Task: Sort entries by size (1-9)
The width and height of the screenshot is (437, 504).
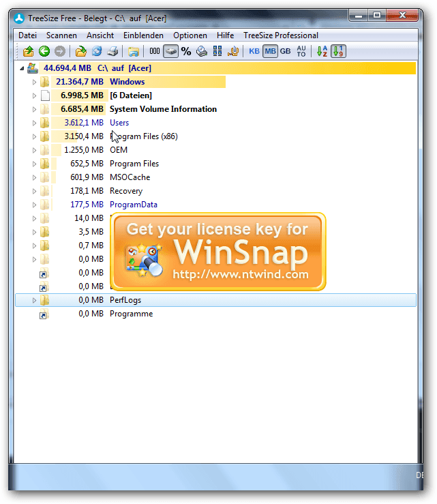Action: tap(338, 51)
